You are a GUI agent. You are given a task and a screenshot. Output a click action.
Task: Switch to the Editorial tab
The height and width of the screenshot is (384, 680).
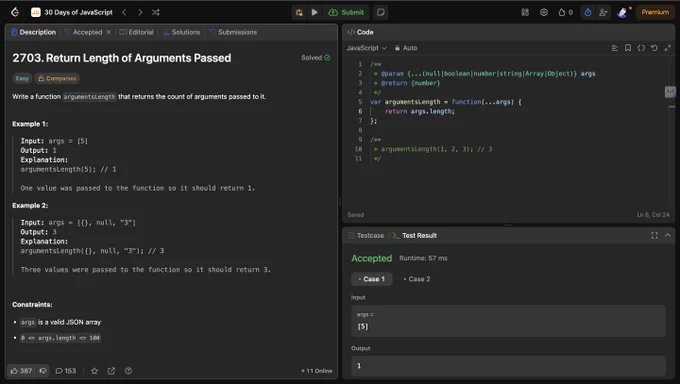tap(137, 32)
